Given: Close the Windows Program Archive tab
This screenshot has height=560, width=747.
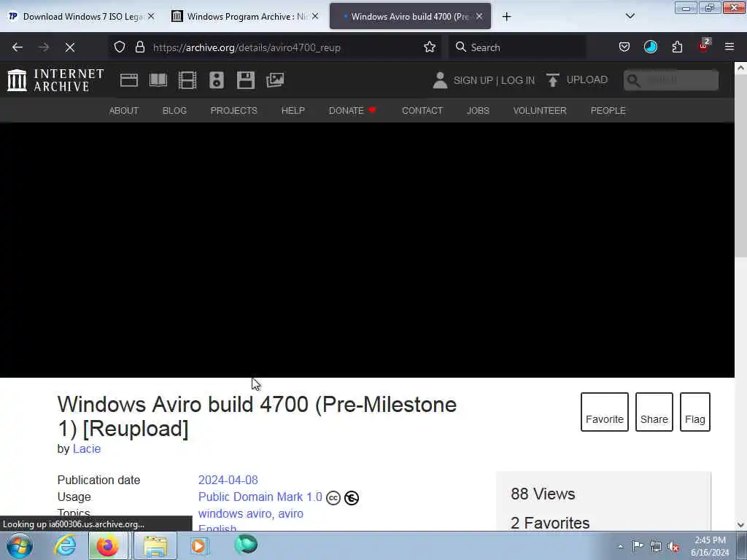Looking at the screenshot, I should pos(315,16).
